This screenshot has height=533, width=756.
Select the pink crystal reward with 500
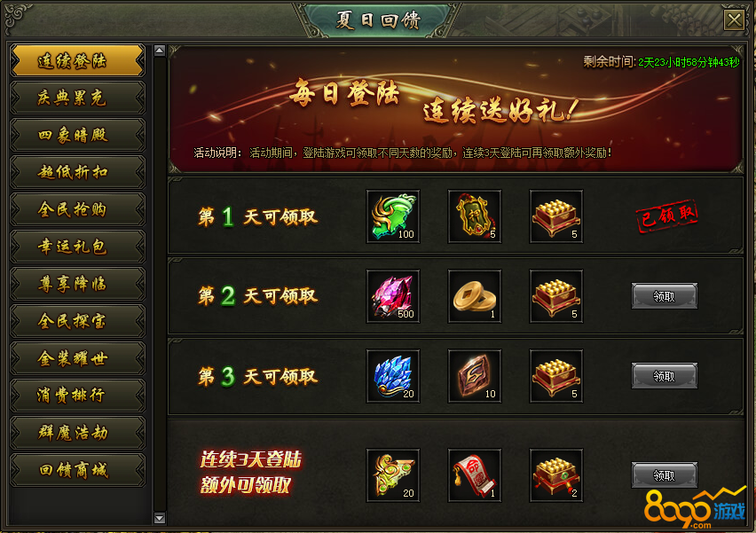pos(393,296)
